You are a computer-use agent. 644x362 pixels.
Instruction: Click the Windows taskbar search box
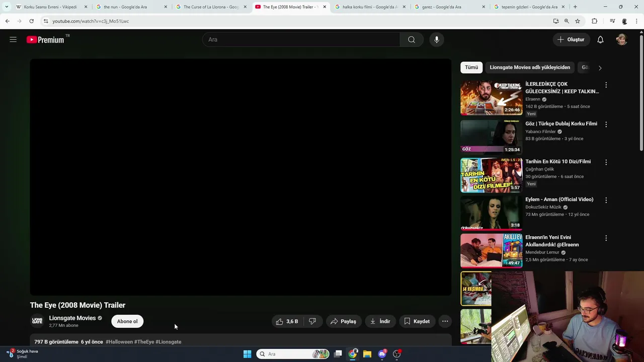pos(292,354)
